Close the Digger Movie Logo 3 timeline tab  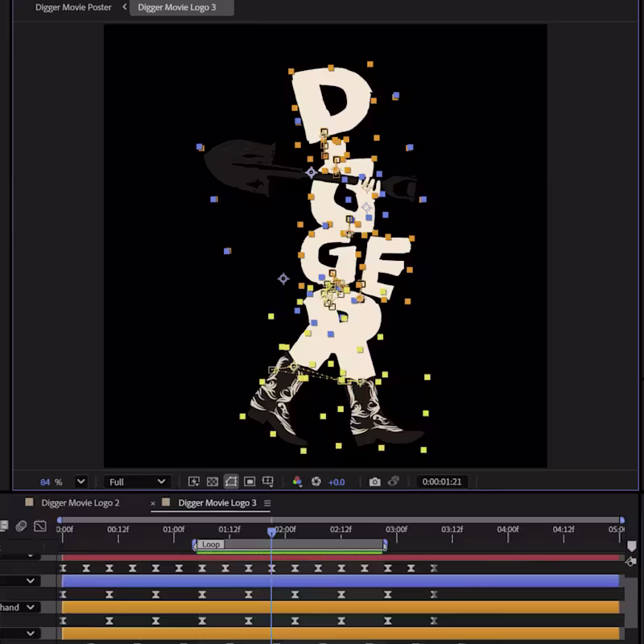[x=153, y=503]
